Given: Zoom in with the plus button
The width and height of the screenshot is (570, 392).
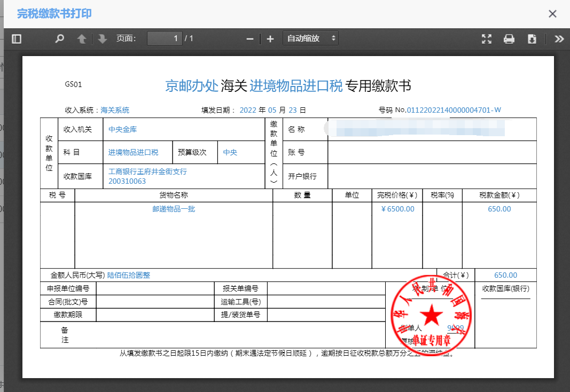Looking at the screenshot, I should pos(270,38).
